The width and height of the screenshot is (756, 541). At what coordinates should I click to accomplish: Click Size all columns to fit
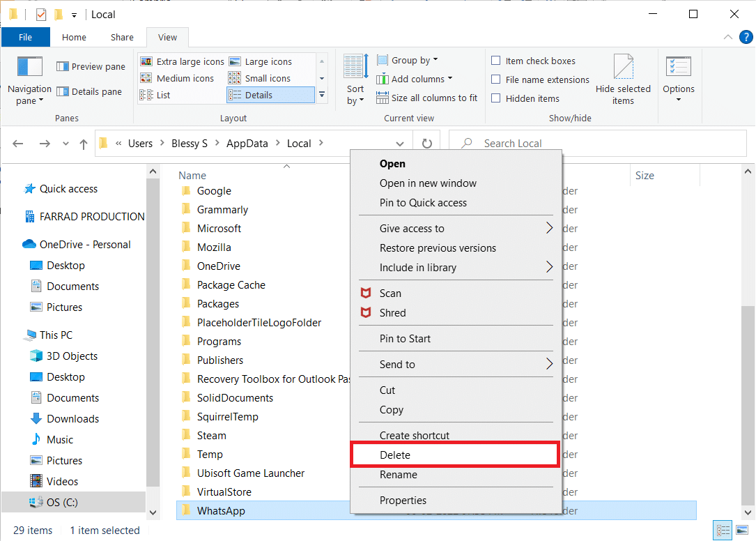click(426, 98)
